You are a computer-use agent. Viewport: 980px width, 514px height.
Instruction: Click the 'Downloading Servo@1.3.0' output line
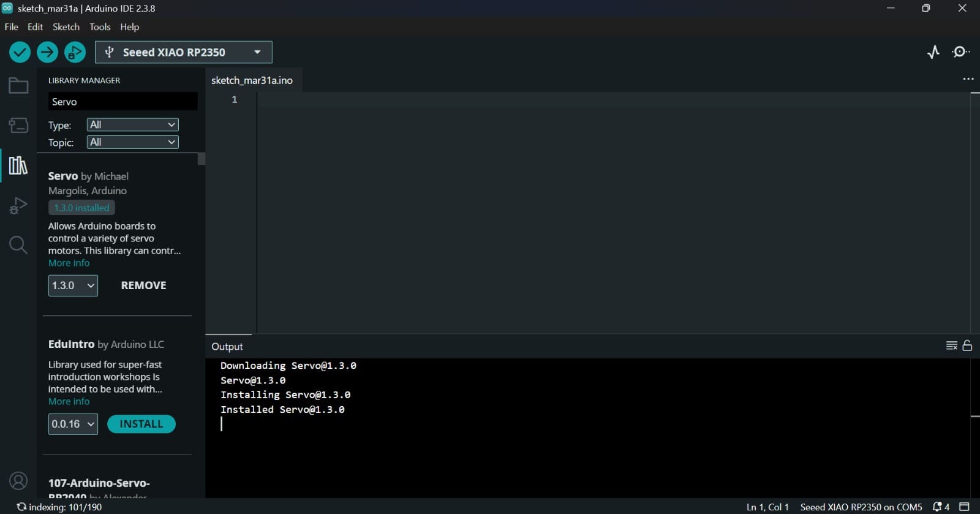coord(288,366)
